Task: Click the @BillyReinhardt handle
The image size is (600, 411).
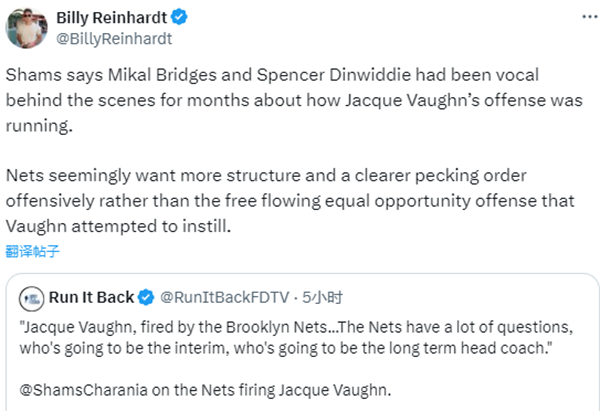Action: 114,39
